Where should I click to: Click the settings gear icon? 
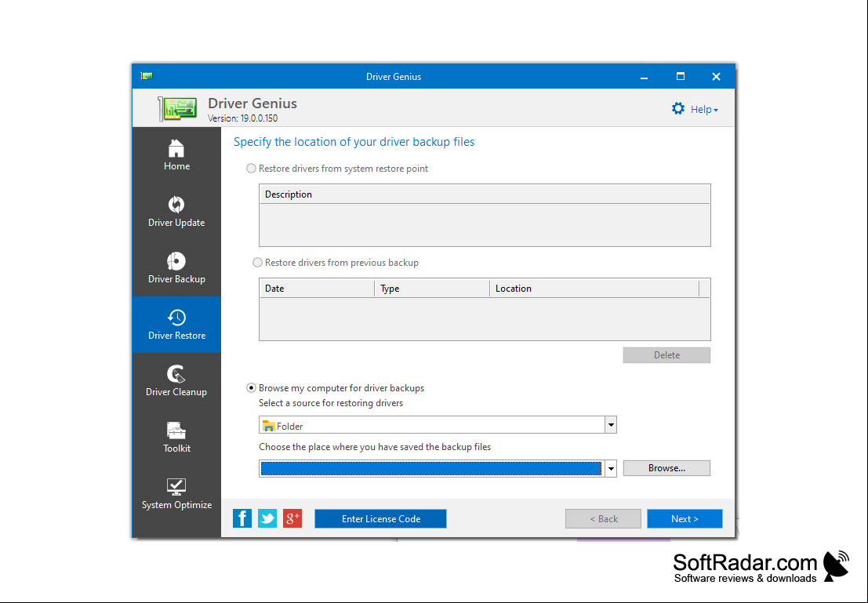(678, 108)
